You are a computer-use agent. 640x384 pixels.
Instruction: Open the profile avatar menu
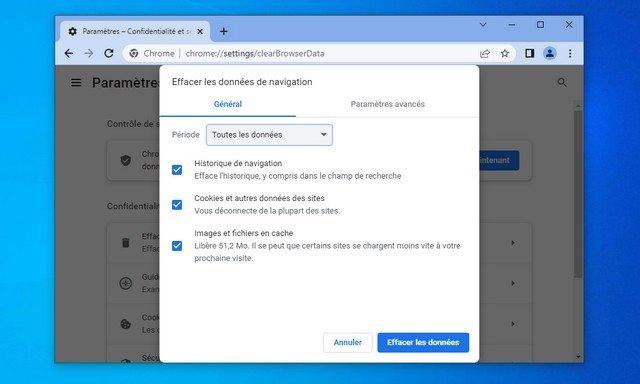pos(550,53)
